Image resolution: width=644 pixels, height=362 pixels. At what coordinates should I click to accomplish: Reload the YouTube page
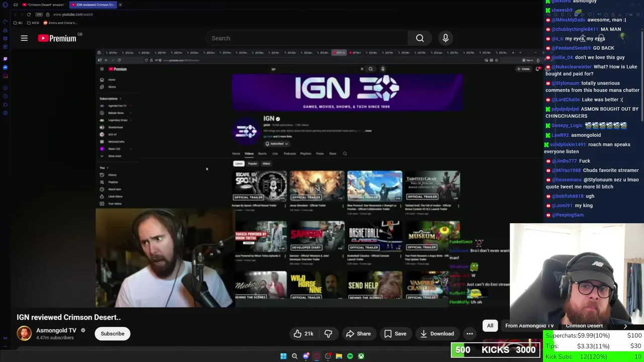click(x=29, y=15)
